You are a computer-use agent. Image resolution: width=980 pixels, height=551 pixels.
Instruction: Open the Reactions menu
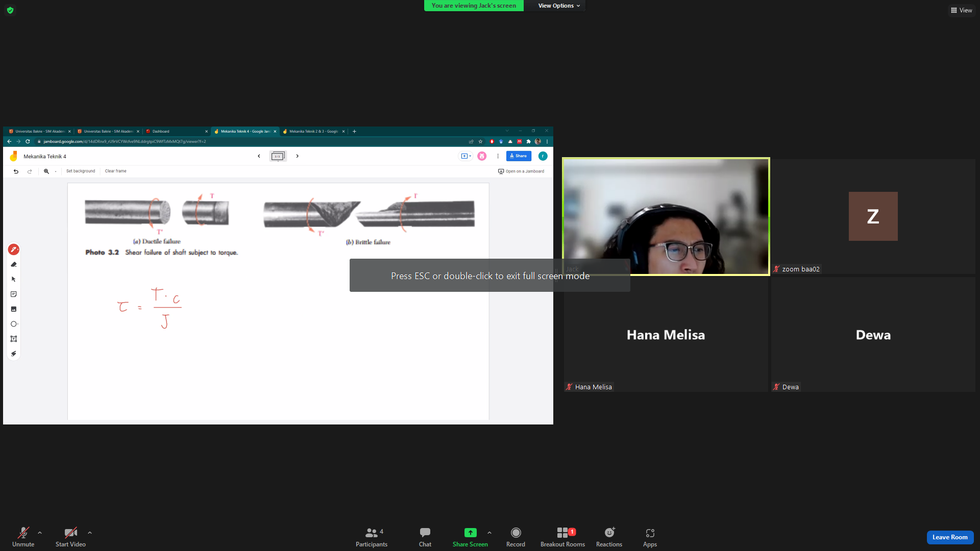pos(609,537)
